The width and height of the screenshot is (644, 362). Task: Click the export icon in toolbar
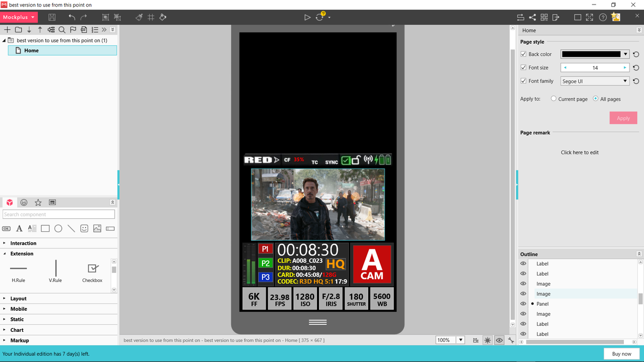click(555, 17)
